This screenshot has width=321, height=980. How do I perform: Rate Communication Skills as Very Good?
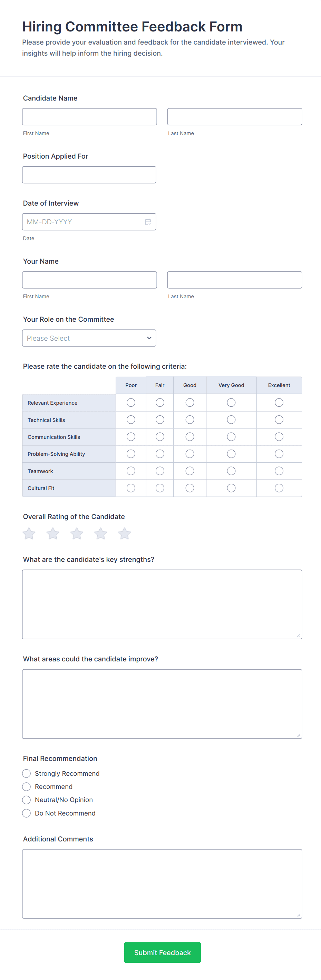pos(231,437)
